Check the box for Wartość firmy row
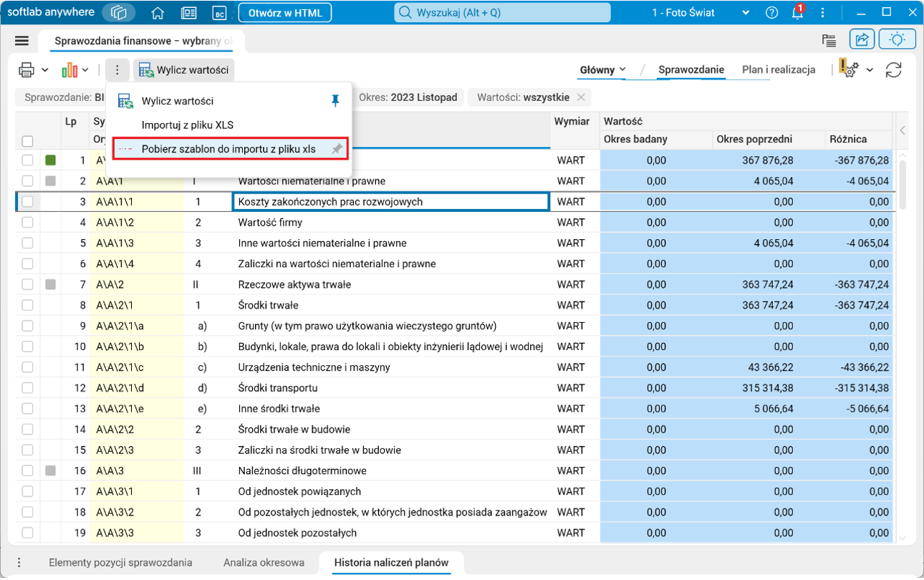The image size is (924, 580). (27, 223)
